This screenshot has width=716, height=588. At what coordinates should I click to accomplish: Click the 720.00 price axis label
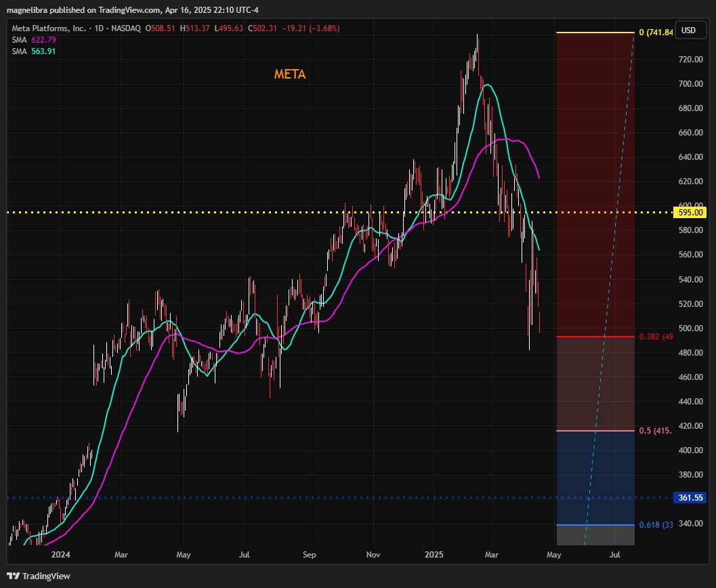[x=690, y=60]
